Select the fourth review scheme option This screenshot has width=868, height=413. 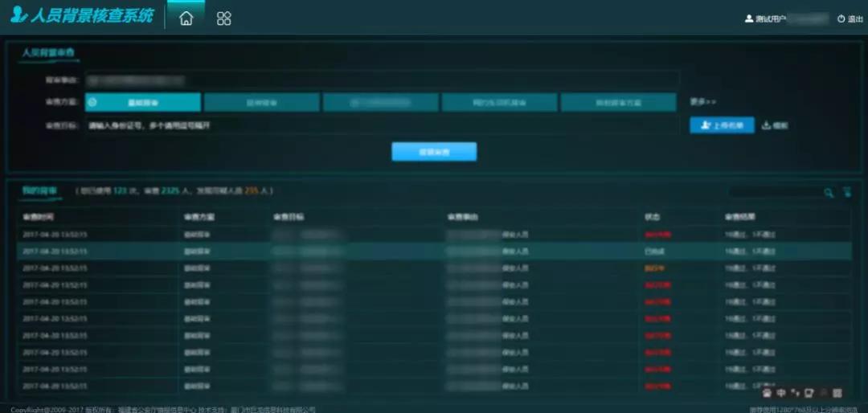click(499, 103)
